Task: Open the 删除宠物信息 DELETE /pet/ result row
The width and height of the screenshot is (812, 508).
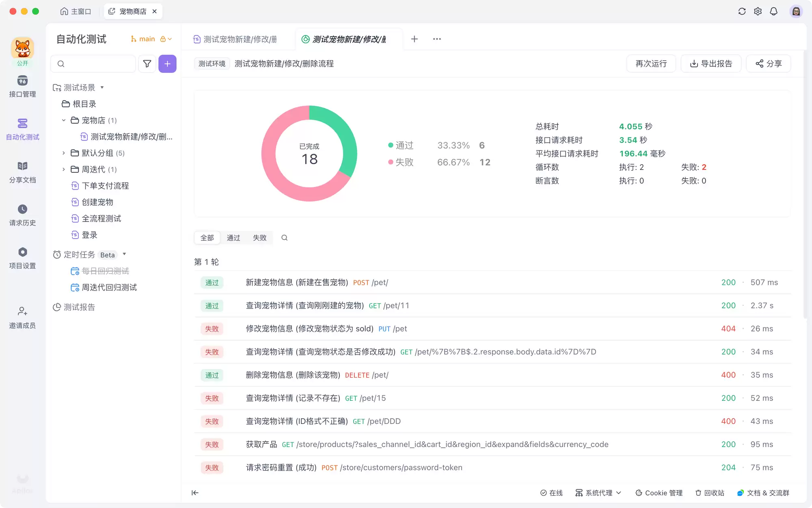Action: point(492,375)
